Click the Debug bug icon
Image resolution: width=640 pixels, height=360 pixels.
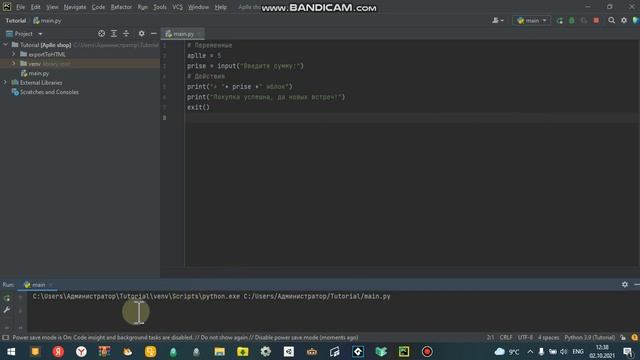(x=572, y=20)
